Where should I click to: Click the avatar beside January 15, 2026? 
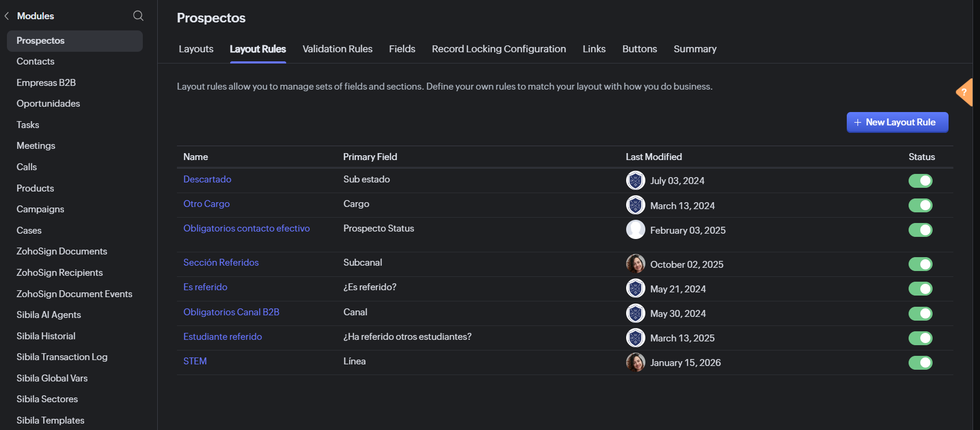tap(635, 362)
